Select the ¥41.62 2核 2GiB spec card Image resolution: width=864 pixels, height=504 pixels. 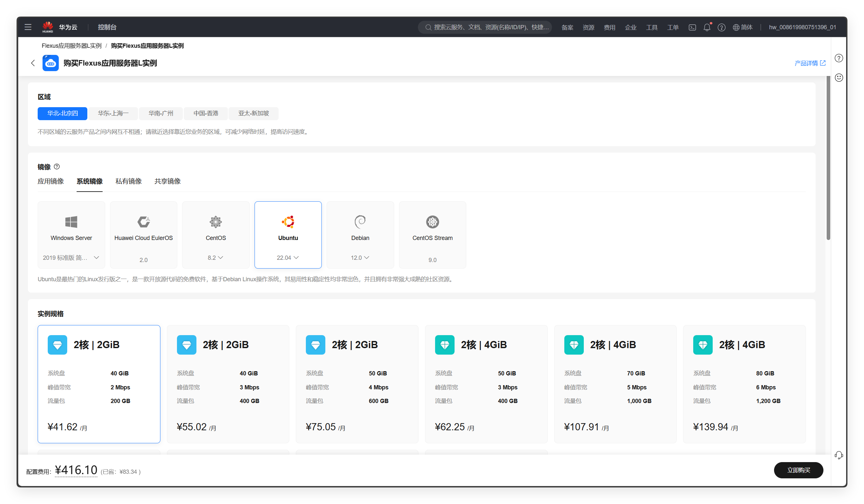click(x=99, y=384)
